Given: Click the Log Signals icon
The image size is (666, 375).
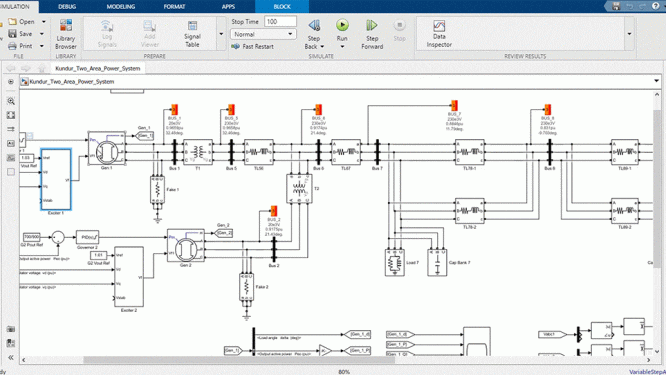Looking at the screenshot, I should [x=107, y=26].
